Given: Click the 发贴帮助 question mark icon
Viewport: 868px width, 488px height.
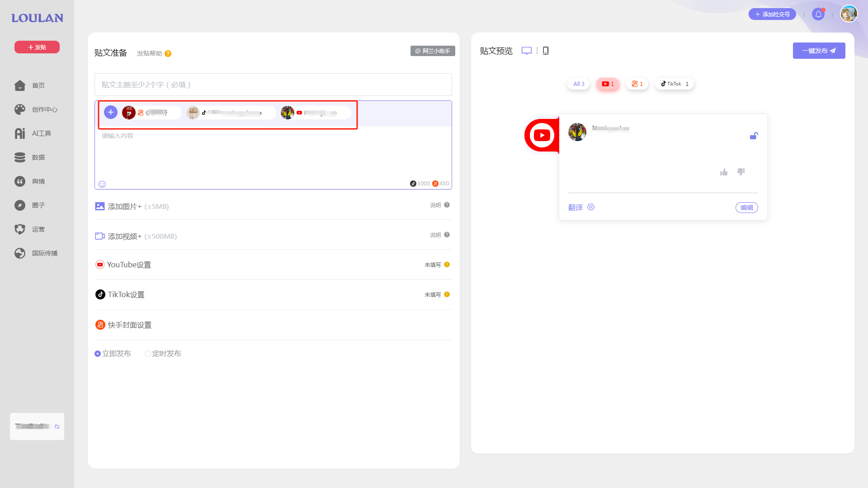Looking at the screenshot, I should (168, 53).
